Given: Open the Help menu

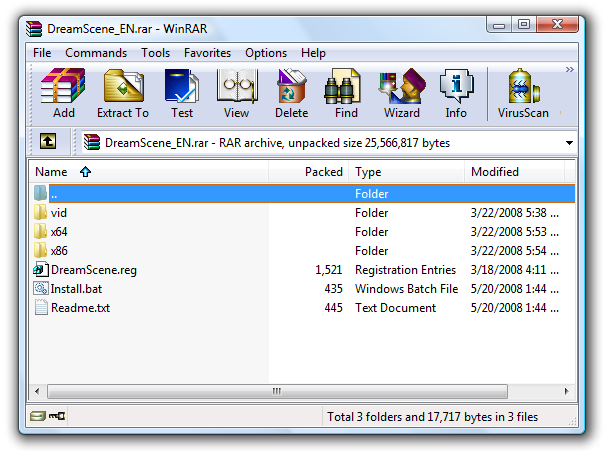Looking at the screenshot, I should pos(313,53).
